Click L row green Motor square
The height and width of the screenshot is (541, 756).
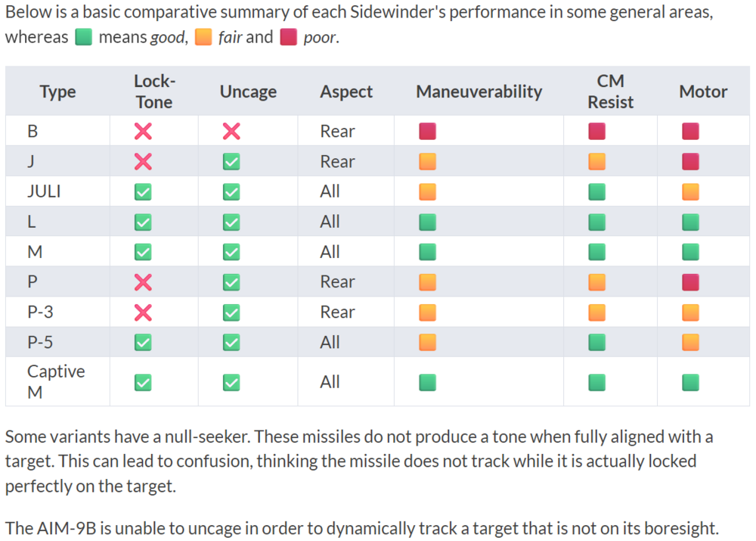(690, 222)
